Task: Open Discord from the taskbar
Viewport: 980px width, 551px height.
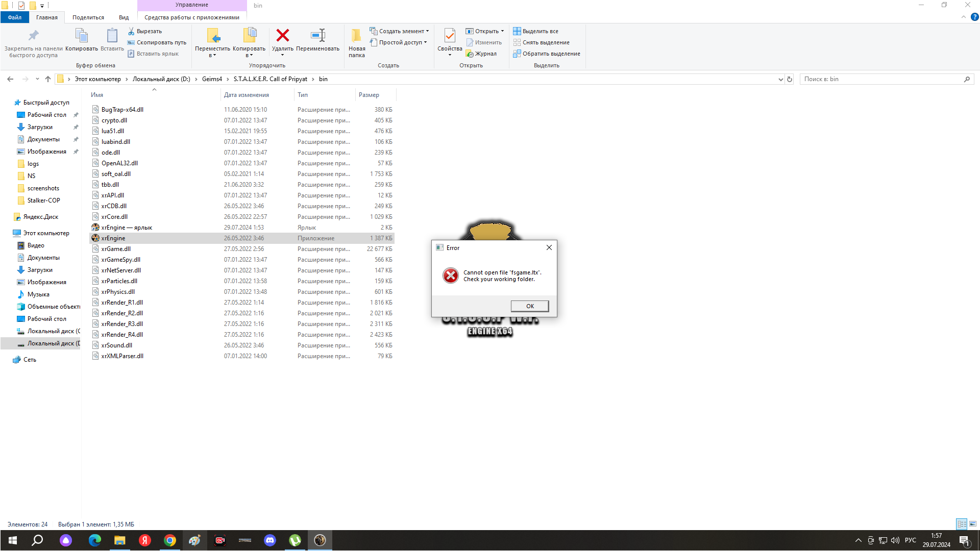Action: (269, 540)
